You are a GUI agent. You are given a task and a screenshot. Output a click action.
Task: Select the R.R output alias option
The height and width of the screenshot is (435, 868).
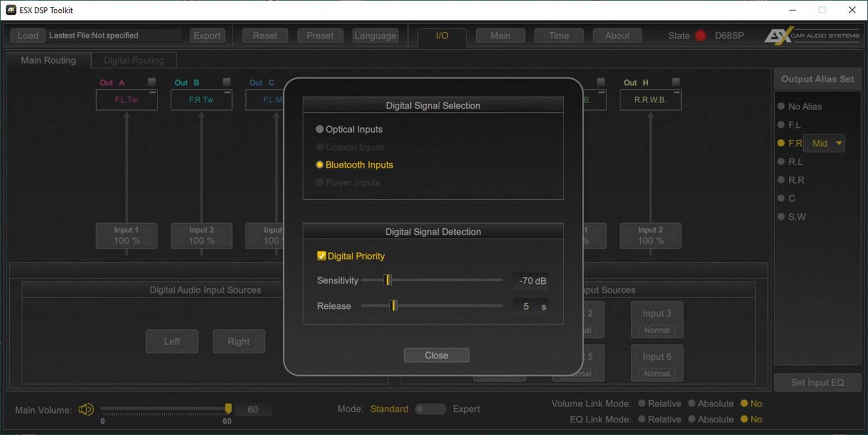(x=790, y=180)
